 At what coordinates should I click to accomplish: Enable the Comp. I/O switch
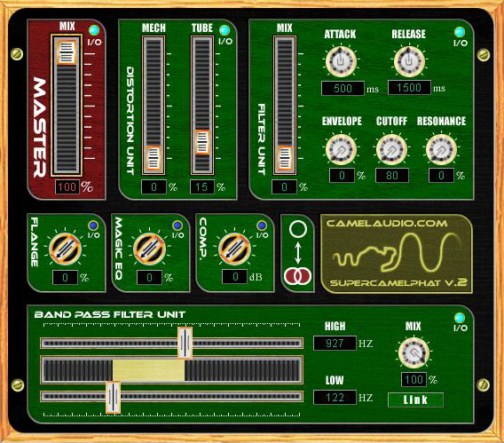(262, 225)
